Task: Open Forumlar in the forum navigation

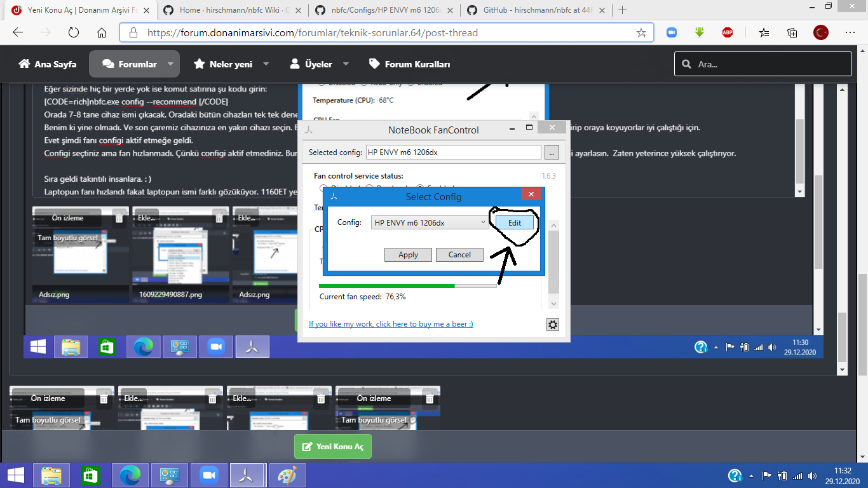Action: [x=130, y=64]
